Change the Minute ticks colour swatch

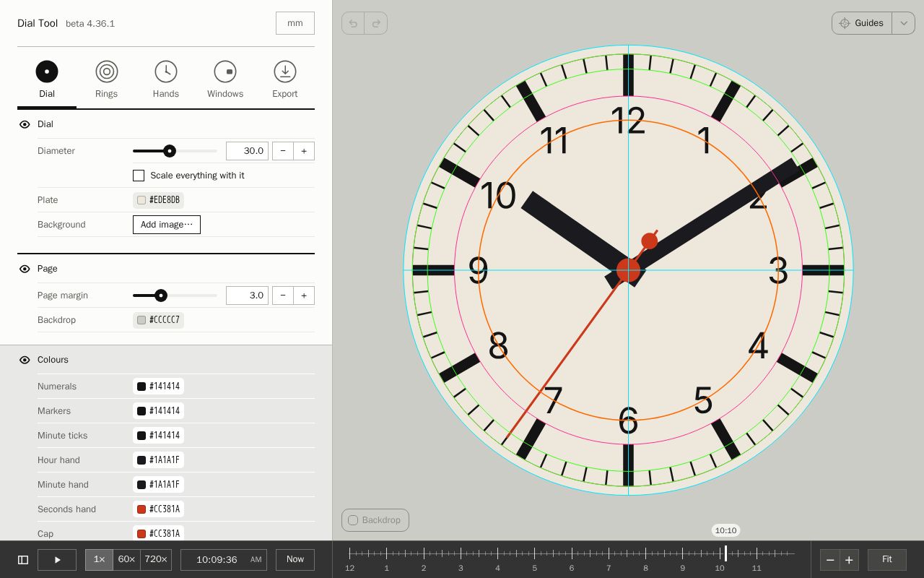click(158, 436)
